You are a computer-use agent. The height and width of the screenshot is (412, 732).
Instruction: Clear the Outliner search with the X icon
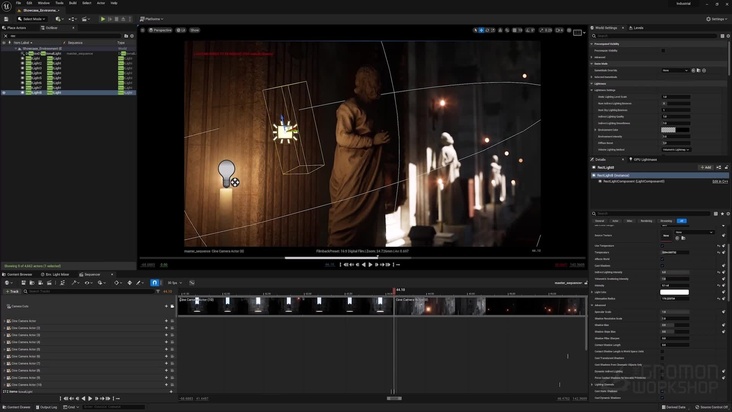[6, 36]
